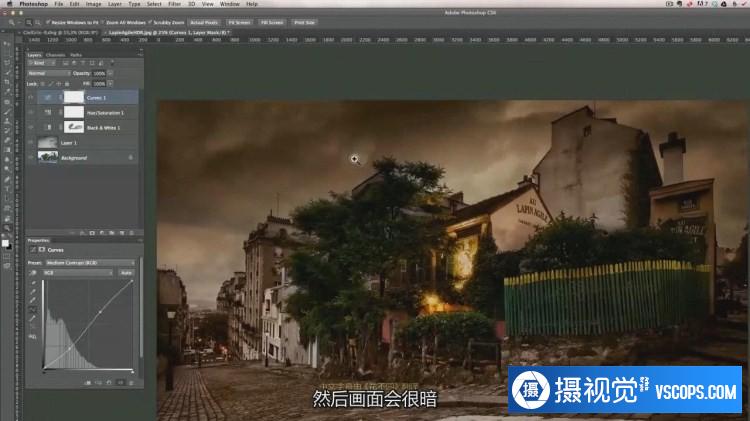Click the Fill Screen button

272,22
